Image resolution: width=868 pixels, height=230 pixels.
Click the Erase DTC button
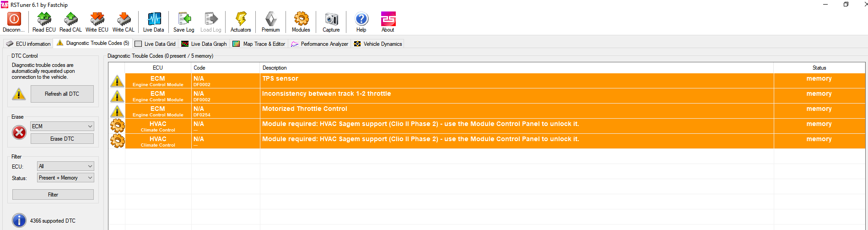(62, 139)
